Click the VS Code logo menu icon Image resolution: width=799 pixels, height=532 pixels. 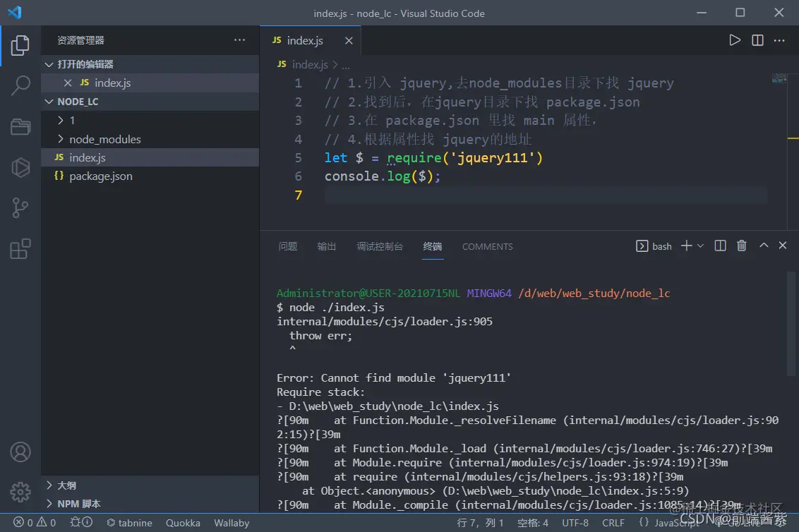[x=15, y=12]
